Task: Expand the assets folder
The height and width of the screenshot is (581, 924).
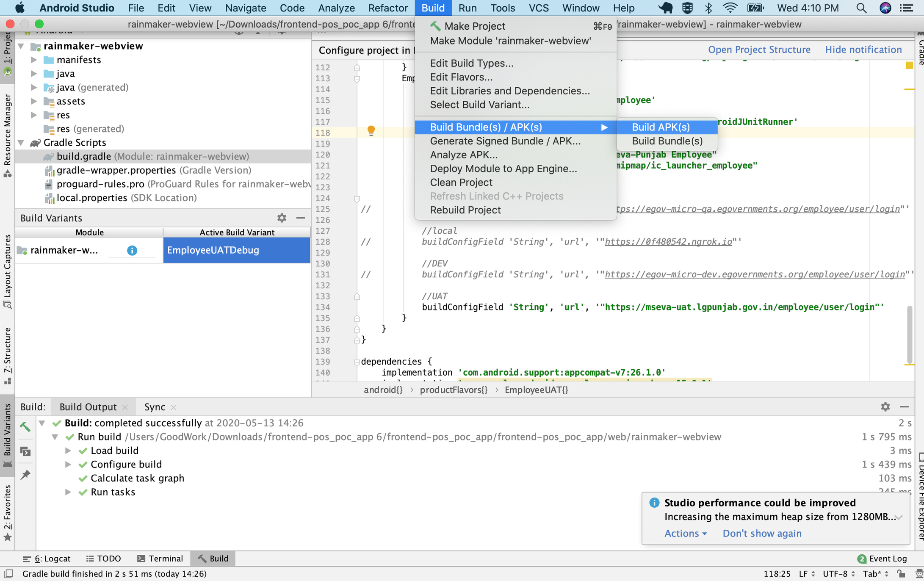Action: pos(34,101)
